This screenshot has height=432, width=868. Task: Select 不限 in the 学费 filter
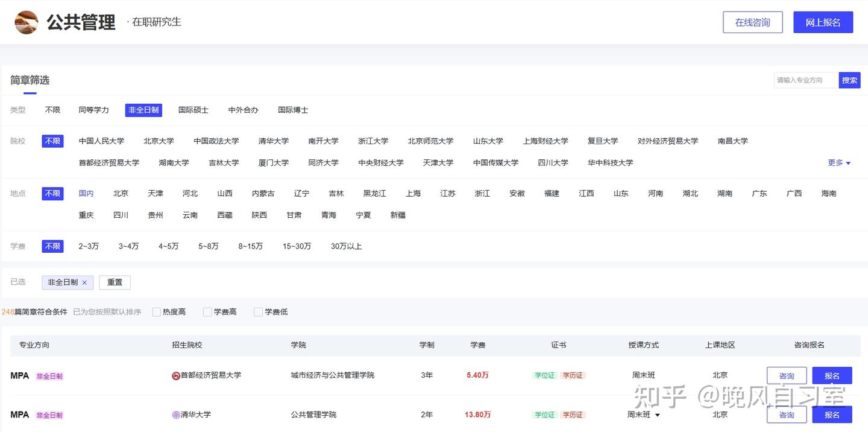click(52, 246)
